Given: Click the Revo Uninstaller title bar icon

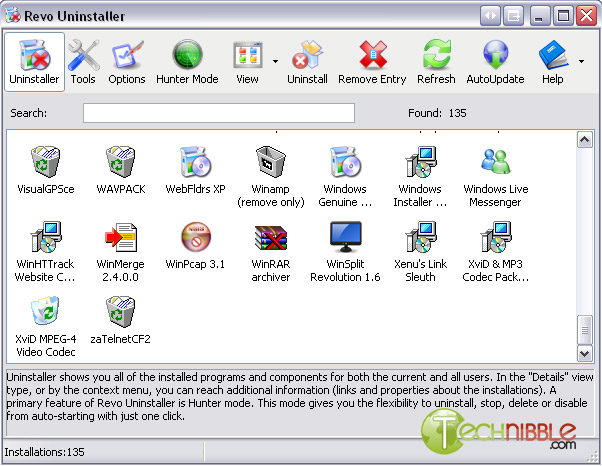Looking at the screenshot, I should 13,16.
